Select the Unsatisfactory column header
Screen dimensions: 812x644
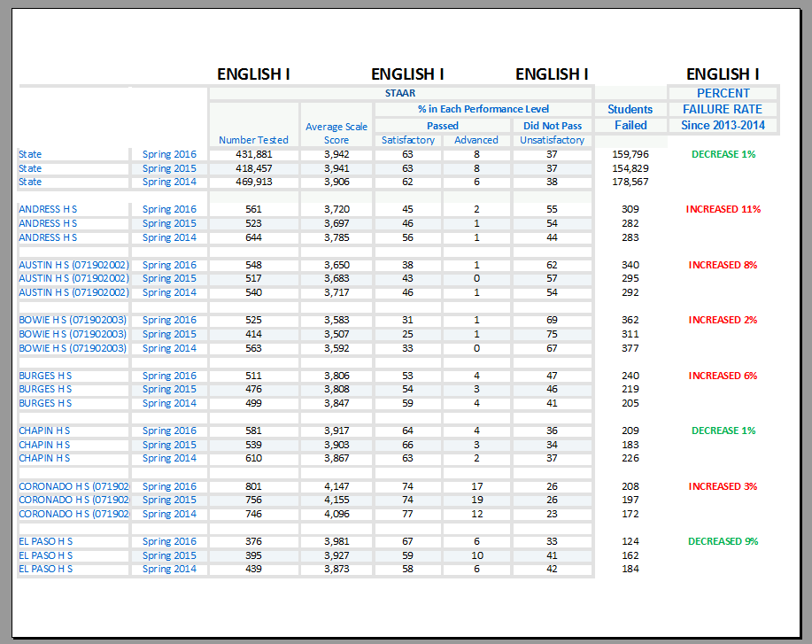point(553,140)
